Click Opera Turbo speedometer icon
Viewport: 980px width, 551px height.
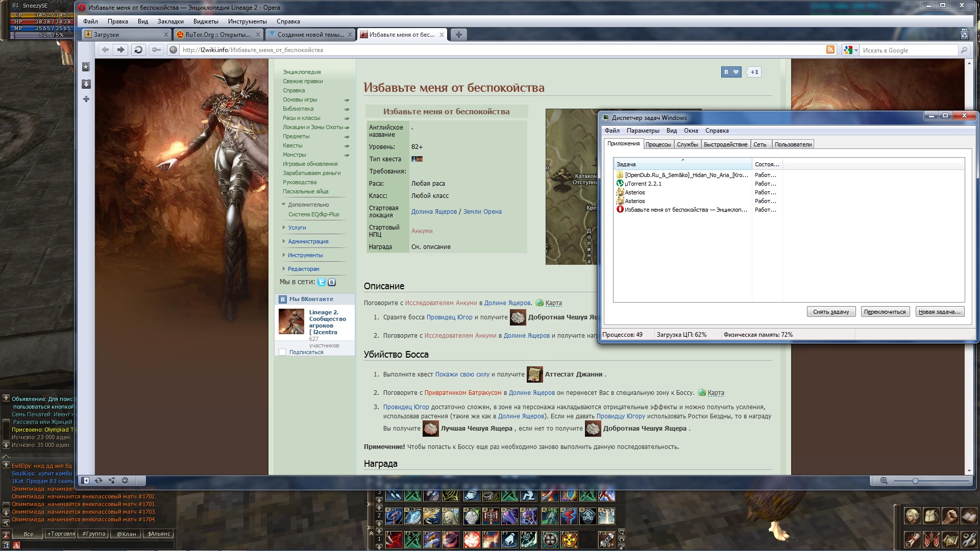coord(125,481)
